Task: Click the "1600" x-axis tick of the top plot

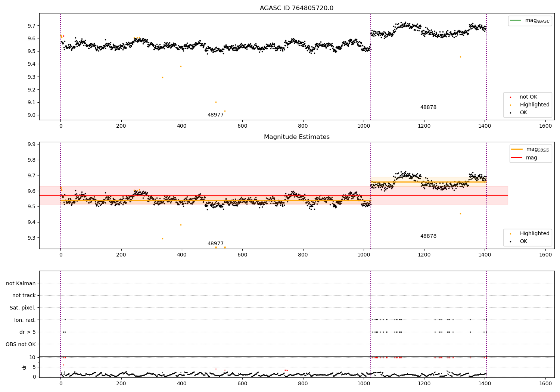Action: click(x=545, y=126)
